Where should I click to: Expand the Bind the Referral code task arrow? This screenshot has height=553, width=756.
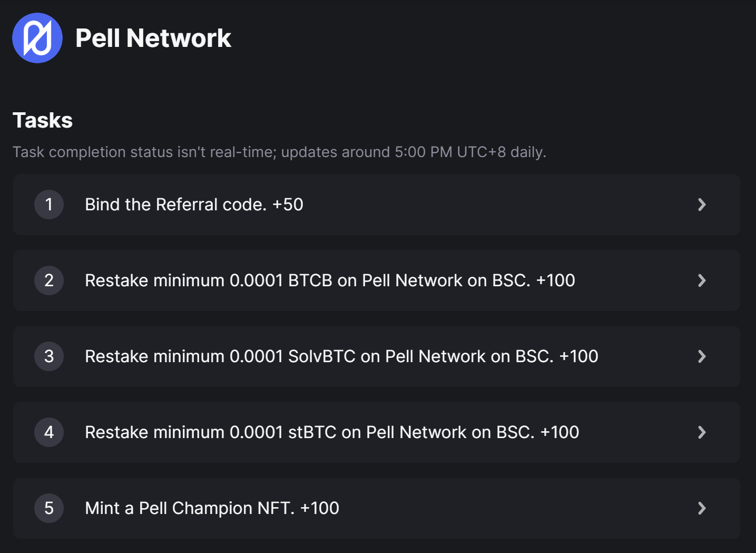coord(702,205)
